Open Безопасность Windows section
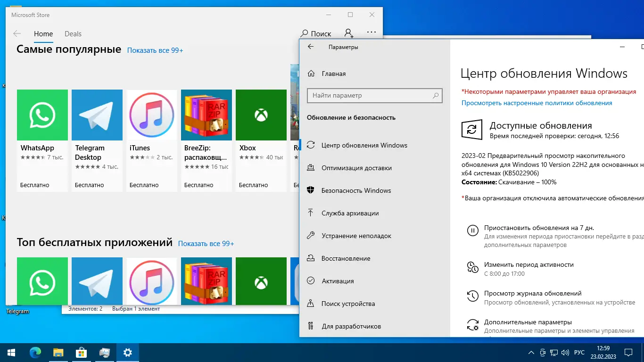This screenshot has width=644, height=362. tap(374, 190)
